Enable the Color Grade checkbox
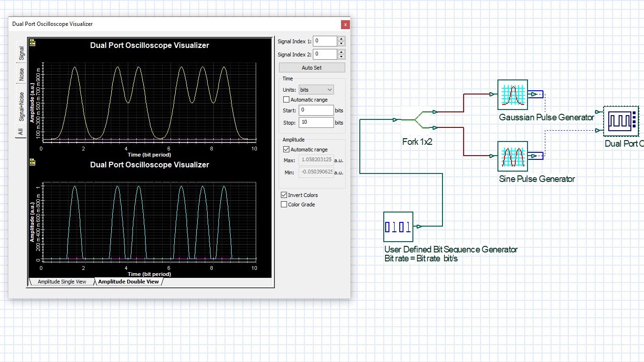The height and width of the screenshot is (362, 644). click(284, 204)
